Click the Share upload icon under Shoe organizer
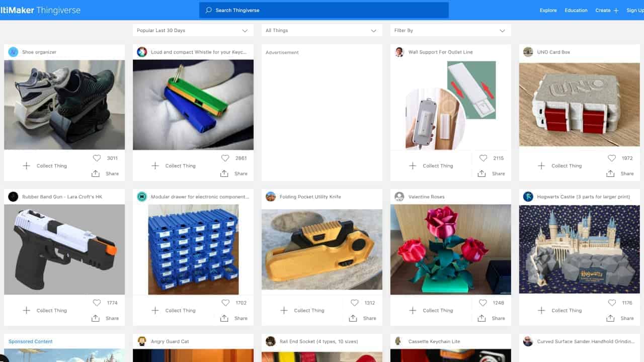This screenshot has width=644, height=362. [95, 173]
